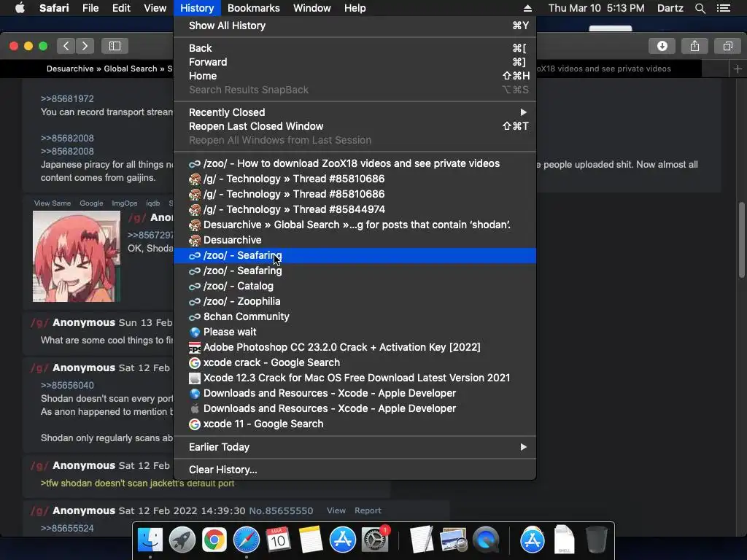This screenshot has height=560, width=747.
Task: Open the red-haired anime thumbnail
Action: (76, 257)
